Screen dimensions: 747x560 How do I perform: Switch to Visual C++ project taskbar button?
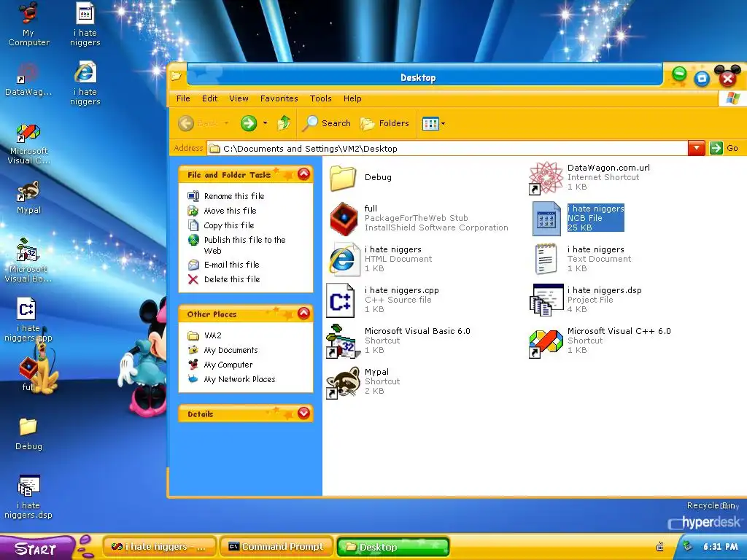(160, 547)
